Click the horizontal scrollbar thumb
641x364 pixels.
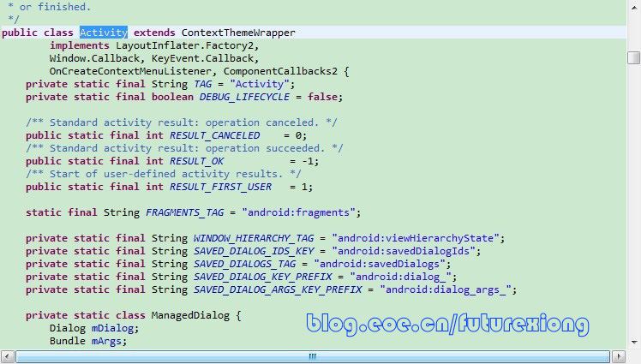(x=313, y=356)
